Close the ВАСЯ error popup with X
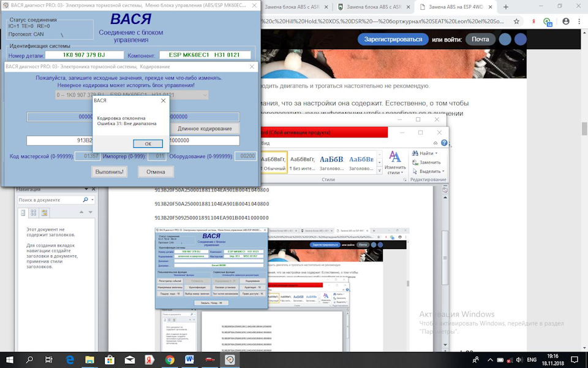The height and width of the screenshot is (368, 588). (x=163, y=101)
